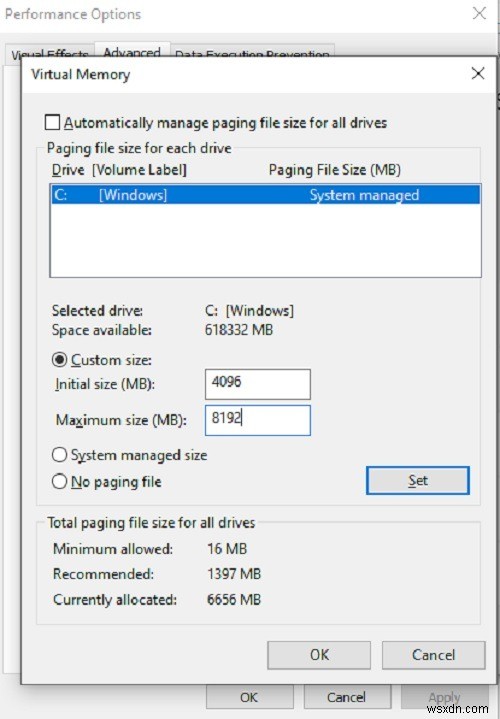500x719 pixels.
Task: Select the No paging file option
Action: [59, 481]
